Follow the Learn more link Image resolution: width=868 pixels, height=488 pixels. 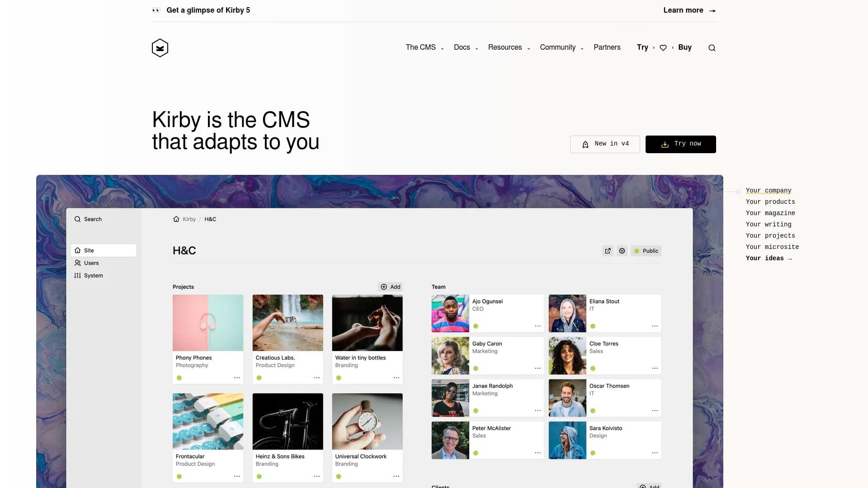[x=689, y=10]
